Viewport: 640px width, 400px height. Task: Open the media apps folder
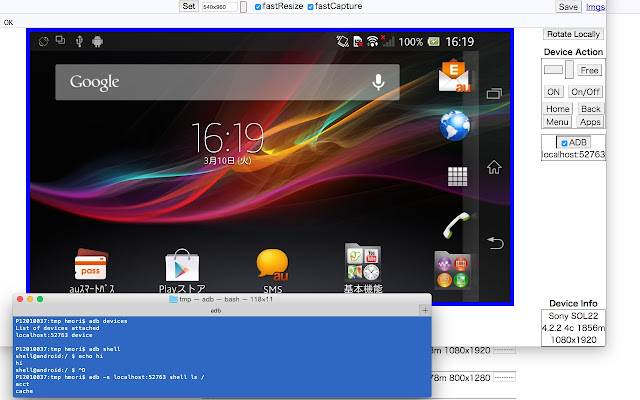coord(452,270)
